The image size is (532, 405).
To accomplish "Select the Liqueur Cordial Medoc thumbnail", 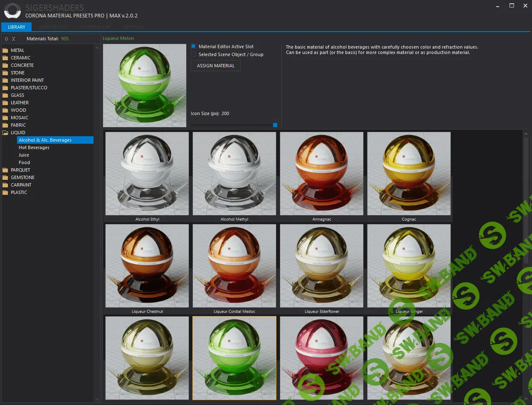I will (234, 266).
